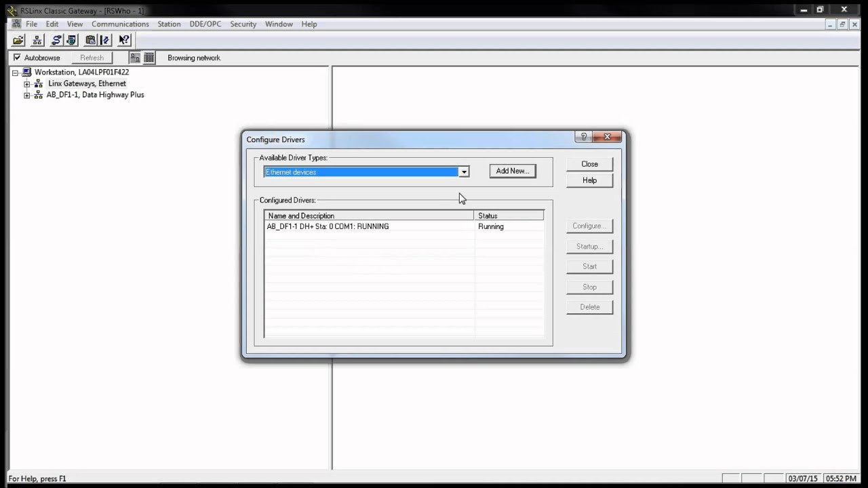Click the RSWho document icon beside File
The image size is (868, 488).
pyautogui.click(x=16, y=24)
